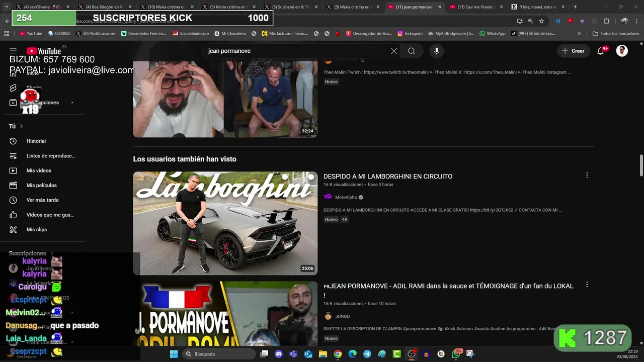Open WhatsApp from the taskbar
Viewport: 644px width, 362px height.
456,354
